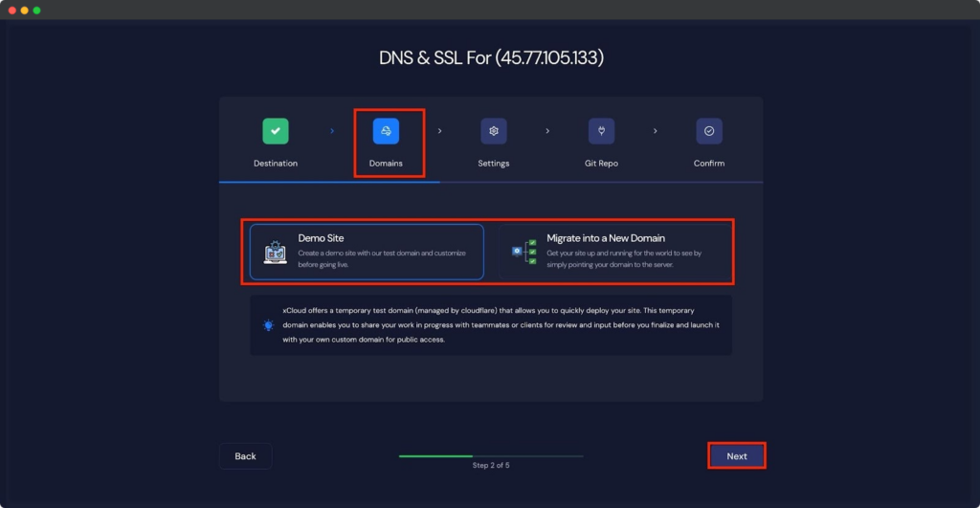The image size is (980, 508).
Task: Click the green Destination checkmark icon
Action: click(x=276, y=131)
